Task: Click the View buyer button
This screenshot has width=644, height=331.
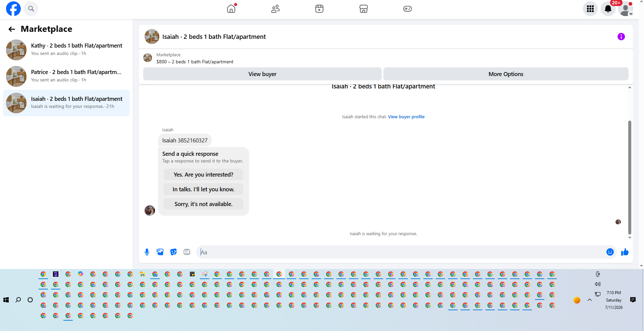Action: [x=262, y=74]
